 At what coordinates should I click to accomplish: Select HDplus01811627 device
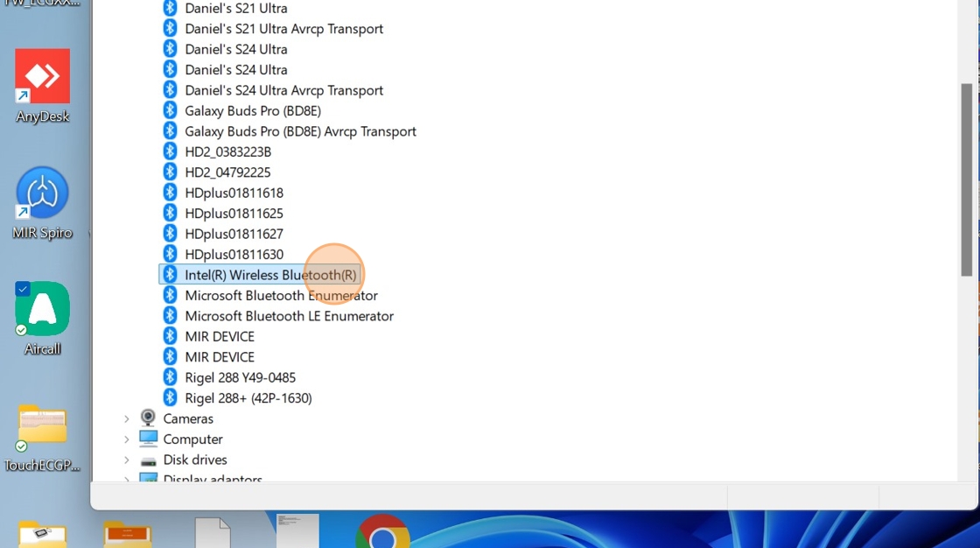pyautogui.click(x=234, y=234)
